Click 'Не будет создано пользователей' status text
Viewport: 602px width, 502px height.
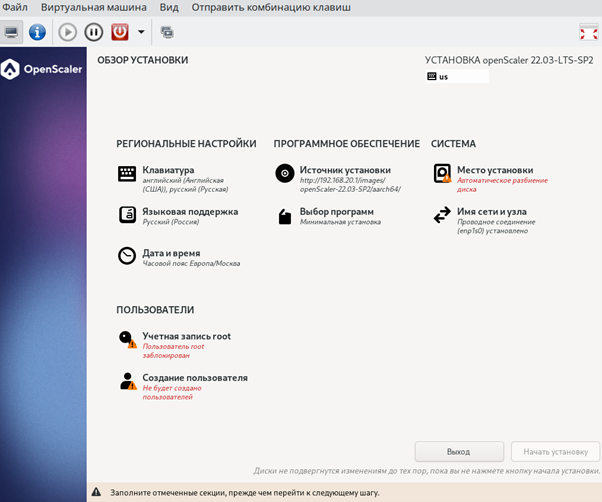pyautogui.click(x=172, y=393)
